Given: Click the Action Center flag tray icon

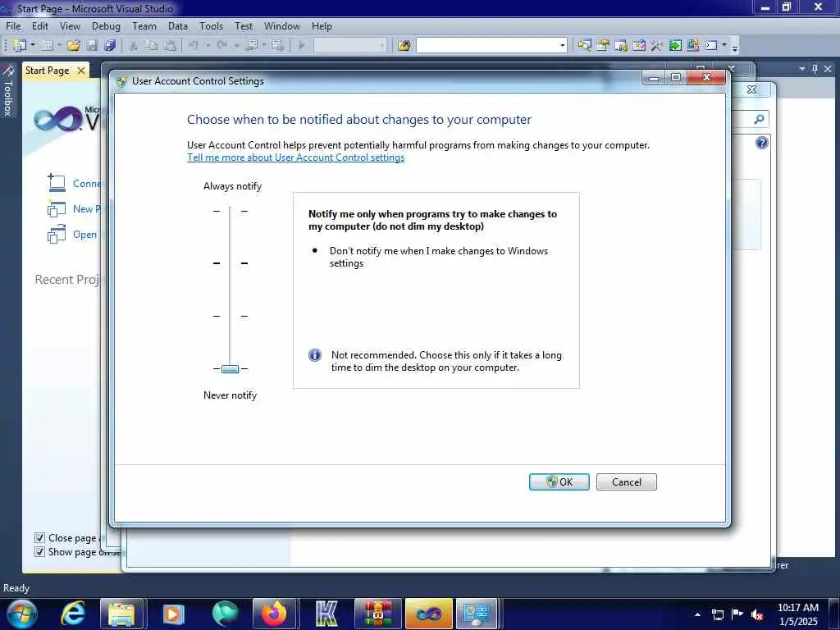Looking at the screenshot, I should tap(737, 614).
